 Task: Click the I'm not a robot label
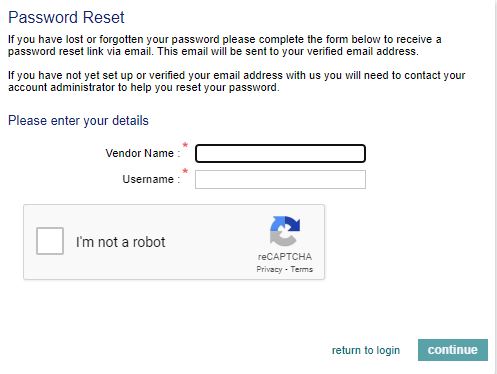pos(120,242)
